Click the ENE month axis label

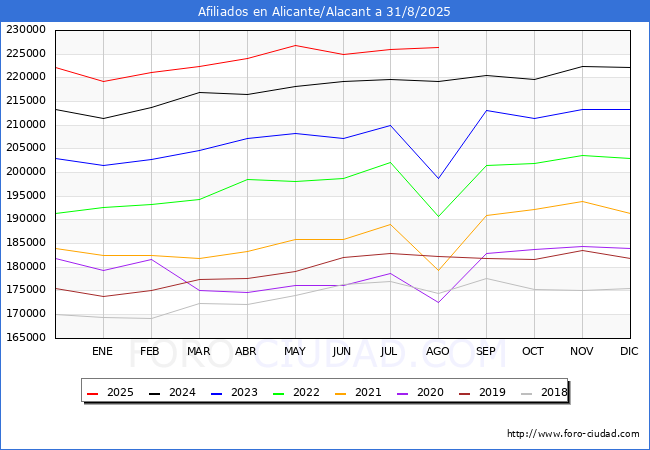102,351
